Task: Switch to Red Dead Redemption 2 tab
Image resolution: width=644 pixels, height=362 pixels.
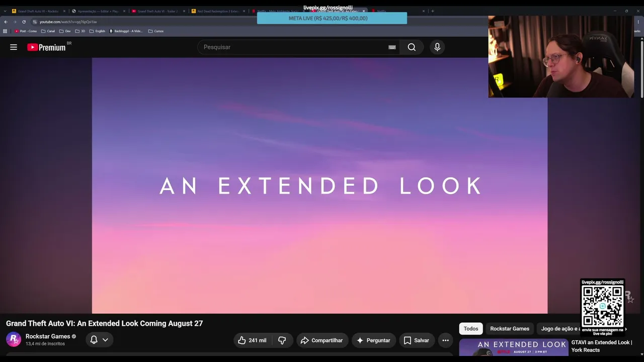Action: pos(217,11)
